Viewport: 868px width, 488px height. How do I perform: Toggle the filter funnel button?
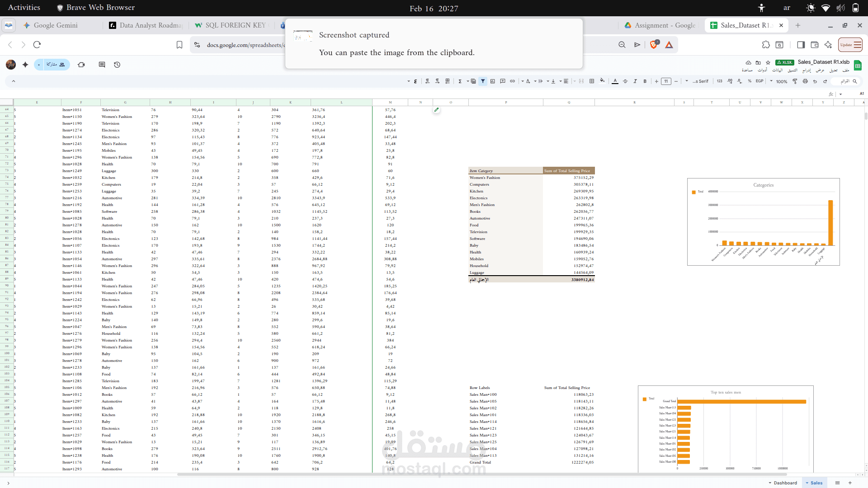483,81
